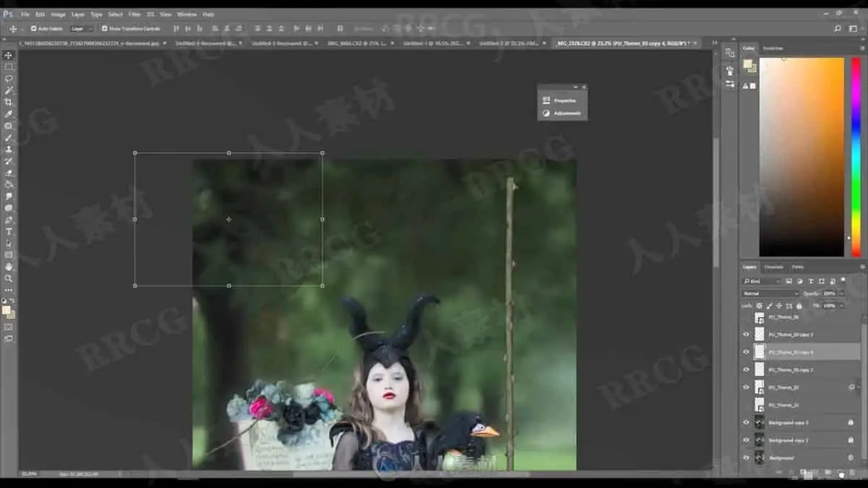Toggle Show Transform Controls checkbox
Screen dimensions: 868x488
click(x=104, y=28)
